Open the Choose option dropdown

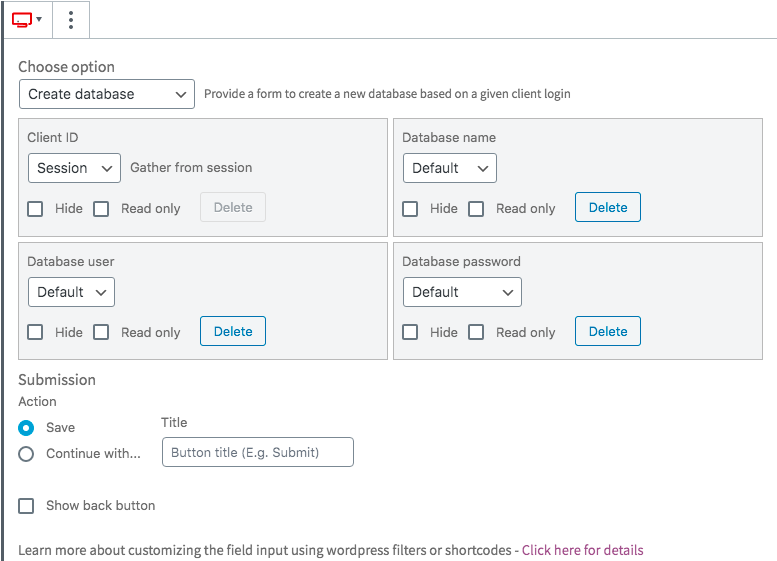click(107, 94)
